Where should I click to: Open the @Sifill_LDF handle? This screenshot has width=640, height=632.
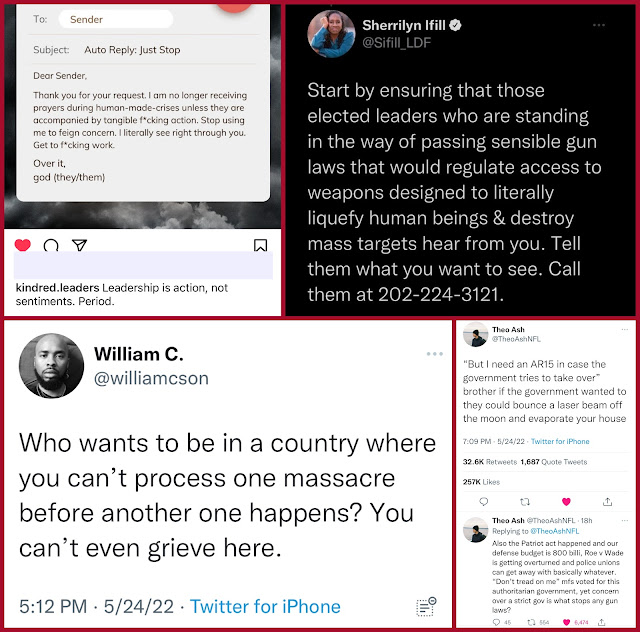(x=396, y=42)
